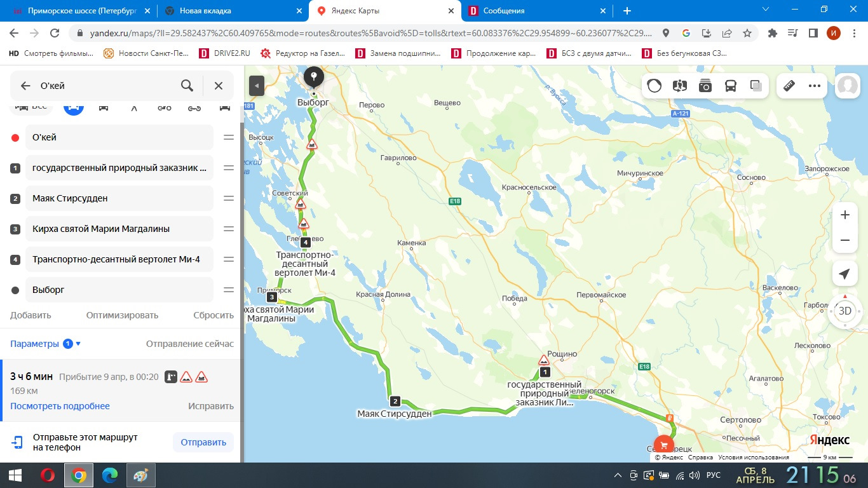Viewport: 868px width, 488px height.
Task: Click the volume speaker tray icon
Action: coord(695,475)
